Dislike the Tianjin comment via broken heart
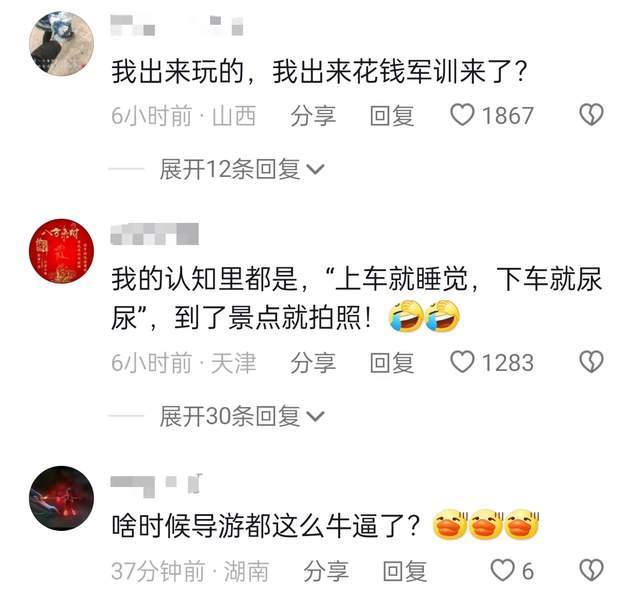 tap(591, 362)
